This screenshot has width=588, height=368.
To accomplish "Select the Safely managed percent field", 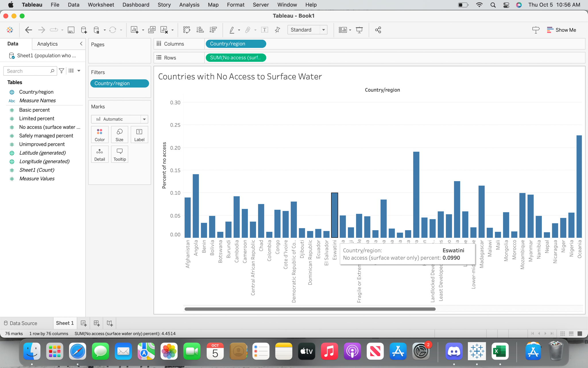I will tap(46, 136).
